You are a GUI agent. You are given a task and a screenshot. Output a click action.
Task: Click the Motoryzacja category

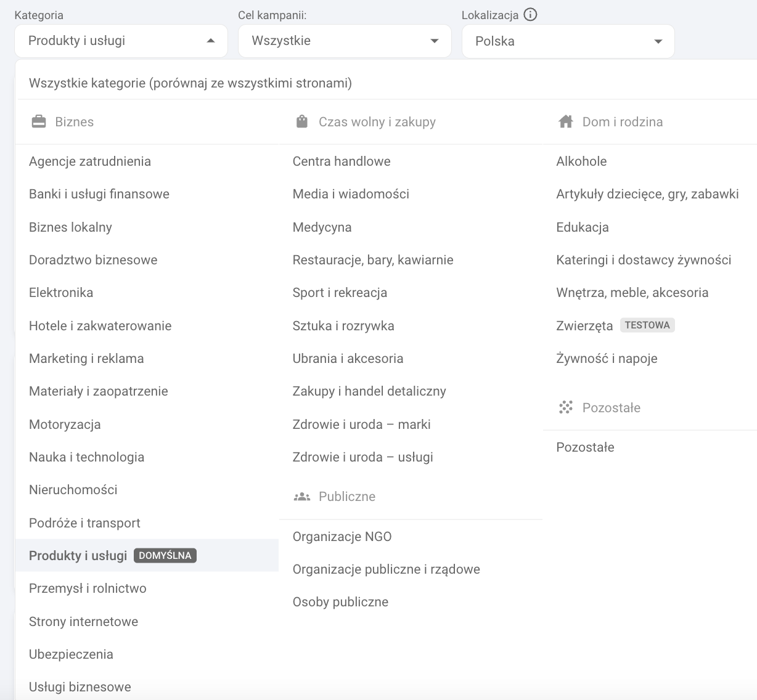[x=65, y=425]
